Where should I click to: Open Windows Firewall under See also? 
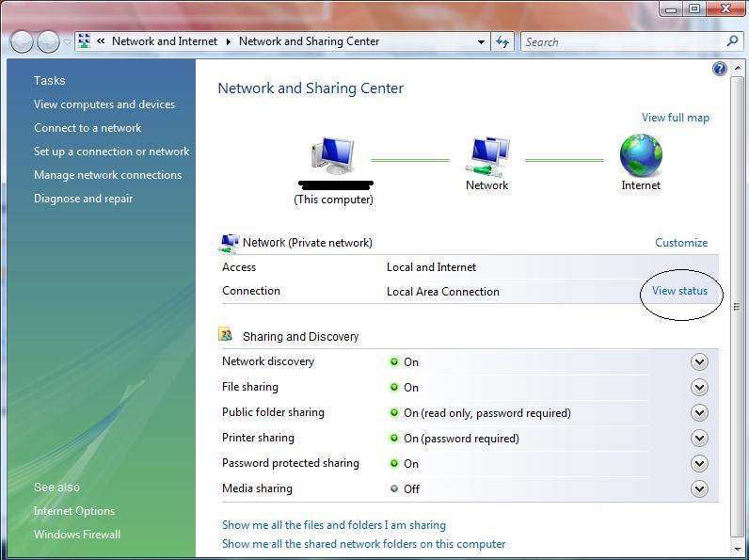click(77, 535)
